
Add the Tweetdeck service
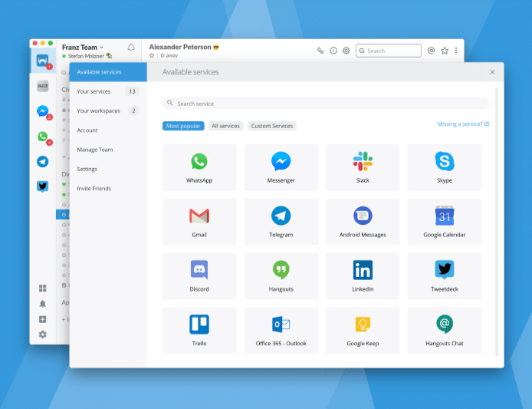[x=445, y=275]
